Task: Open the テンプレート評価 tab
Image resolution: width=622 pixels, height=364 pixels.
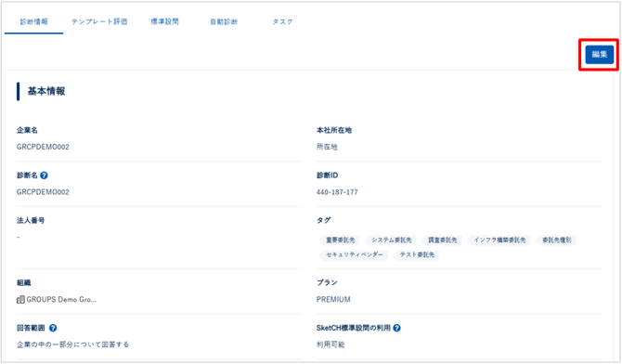Action: pyautogui.click(x=99, y=21)
